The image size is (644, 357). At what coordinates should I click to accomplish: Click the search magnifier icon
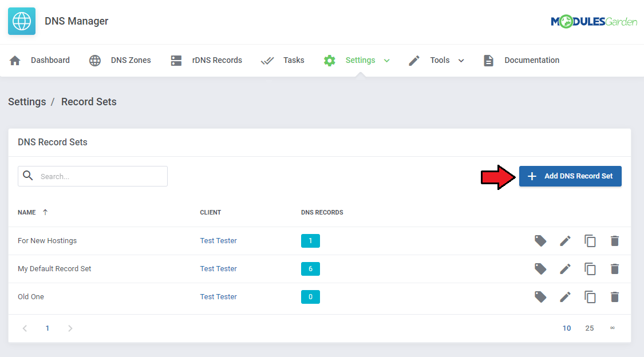pyautogui.click(x=28, y=176)
